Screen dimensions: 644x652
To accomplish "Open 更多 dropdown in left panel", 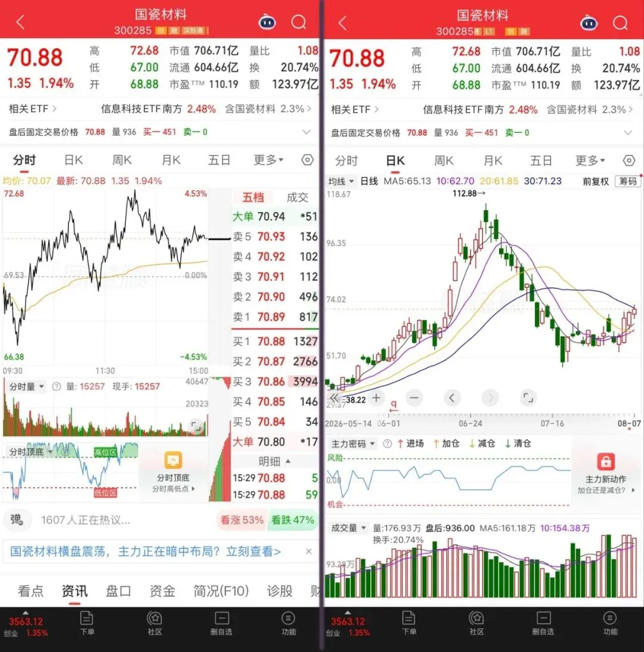I will click(x=268, y=160).
